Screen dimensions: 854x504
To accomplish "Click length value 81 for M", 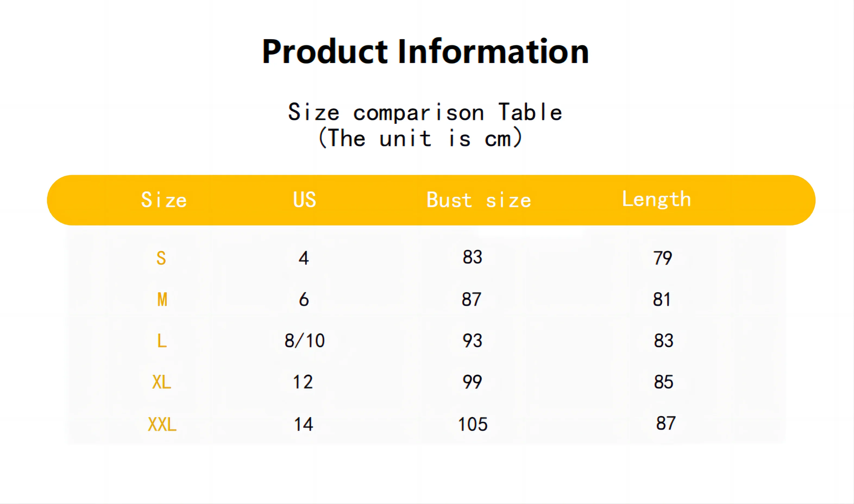I will point(662,300).
